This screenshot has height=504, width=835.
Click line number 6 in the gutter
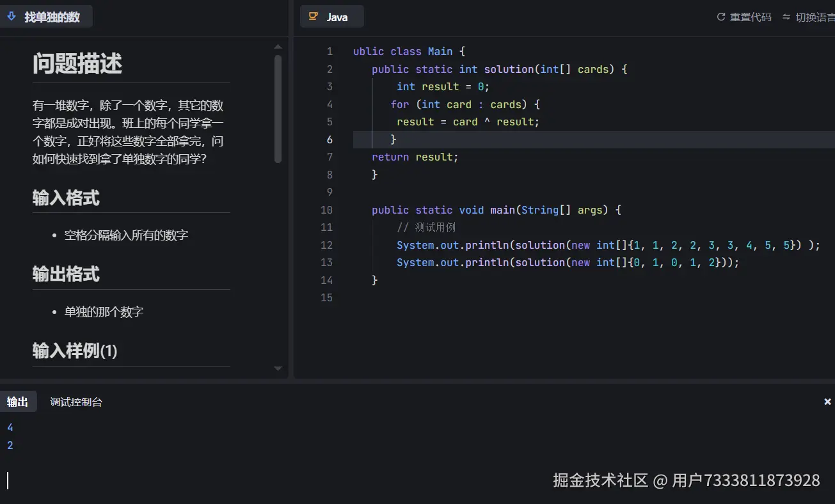tap(330, 139)
